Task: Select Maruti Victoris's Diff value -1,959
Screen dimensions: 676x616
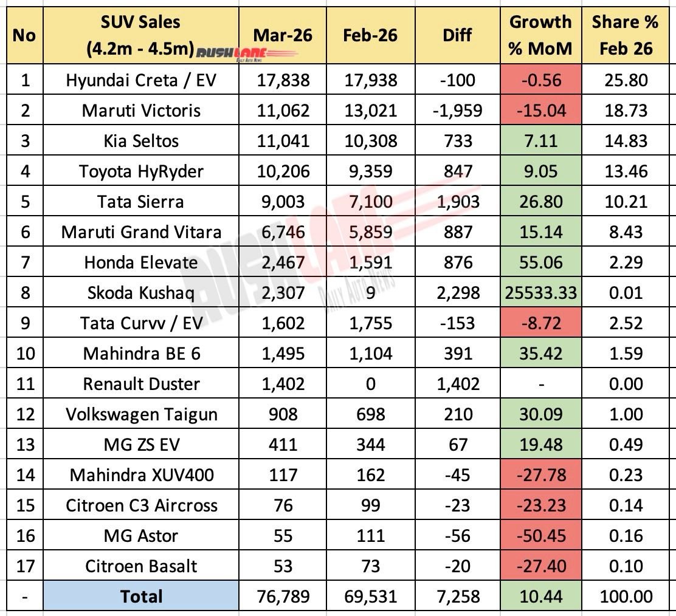Action: (x=457, y=111)
